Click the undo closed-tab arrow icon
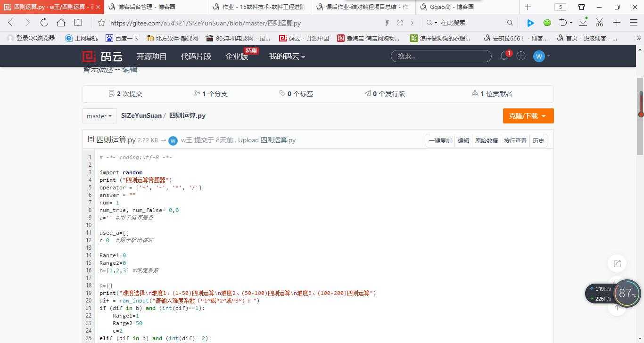Image resolution: width=644 pixels, height=343 pixels. 563,23
